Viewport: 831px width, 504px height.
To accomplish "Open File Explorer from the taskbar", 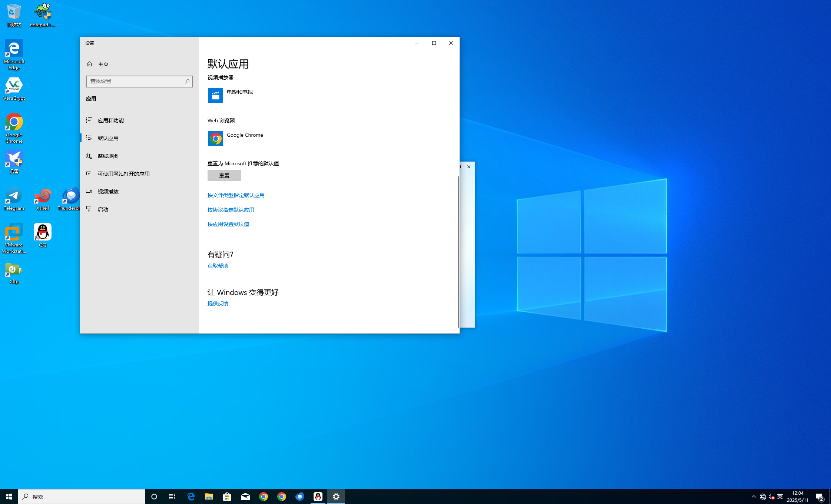I will click(x=209, y=497).
